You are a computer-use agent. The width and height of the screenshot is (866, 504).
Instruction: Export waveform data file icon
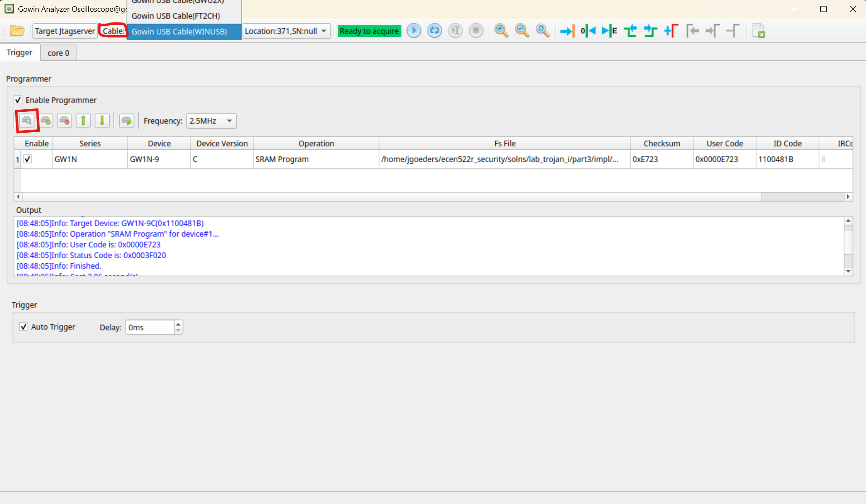click(758, 31)
